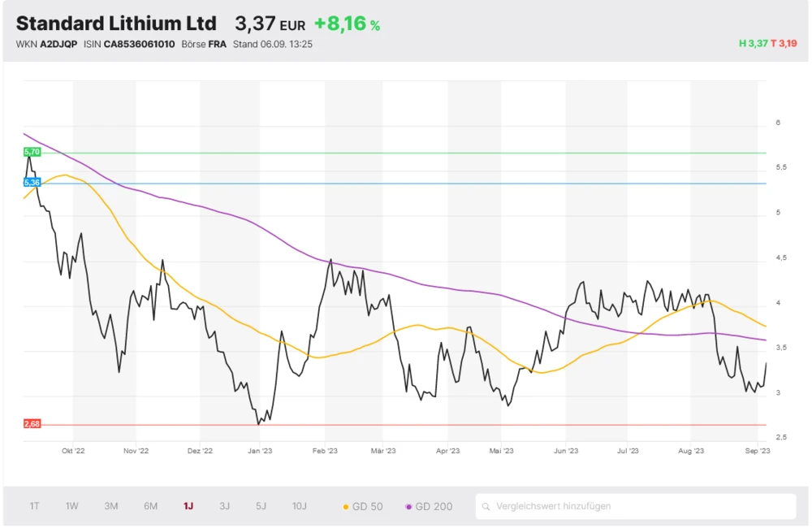Select the active 1J range tab
This screenshot has height=528, width=812.
pyautogui.click(x=188, y=506)
